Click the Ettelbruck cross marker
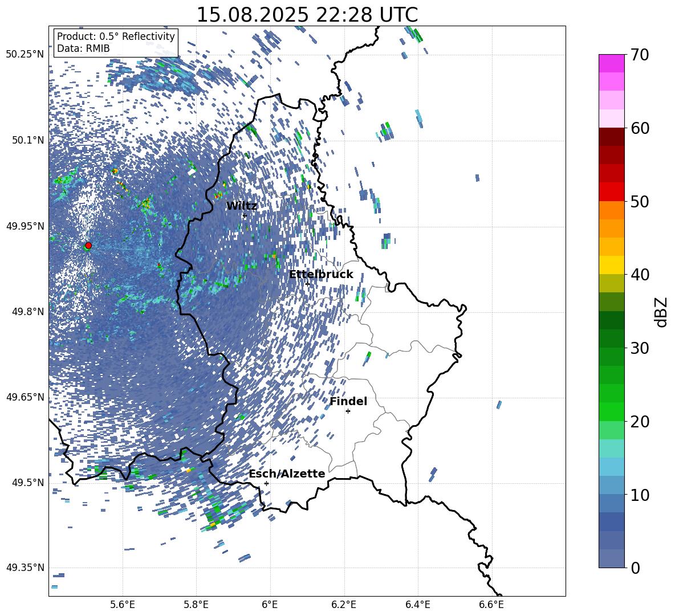 (x=307, y=284)
